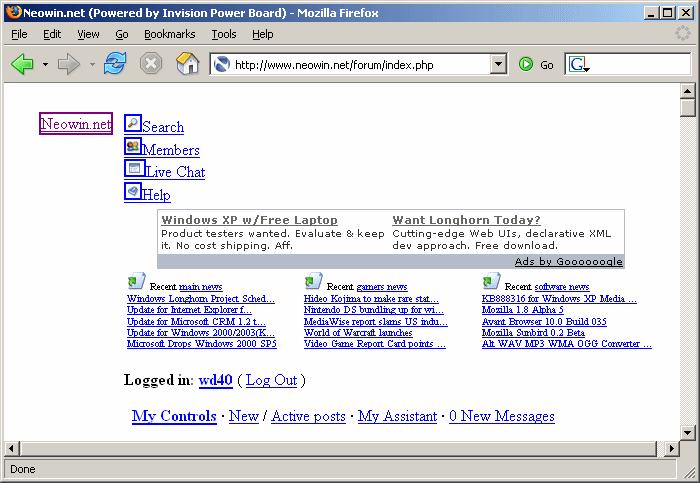Open Hideo Kojima to make rare stat... article

[x=371, y=299]
